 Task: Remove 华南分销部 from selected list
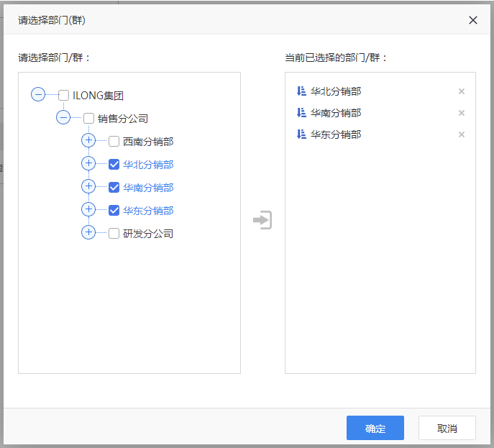pyautogui.click(x=461, y=113)
